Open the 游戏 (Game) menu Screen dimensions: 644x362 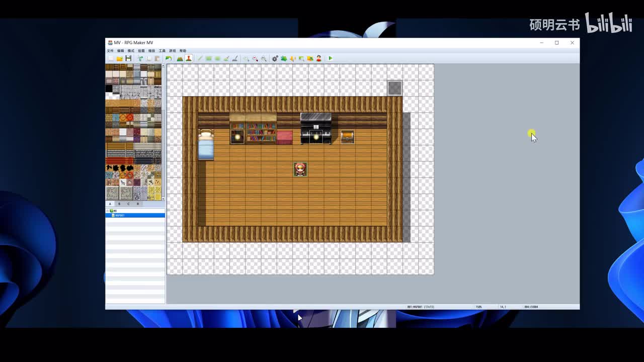[173, 51]
